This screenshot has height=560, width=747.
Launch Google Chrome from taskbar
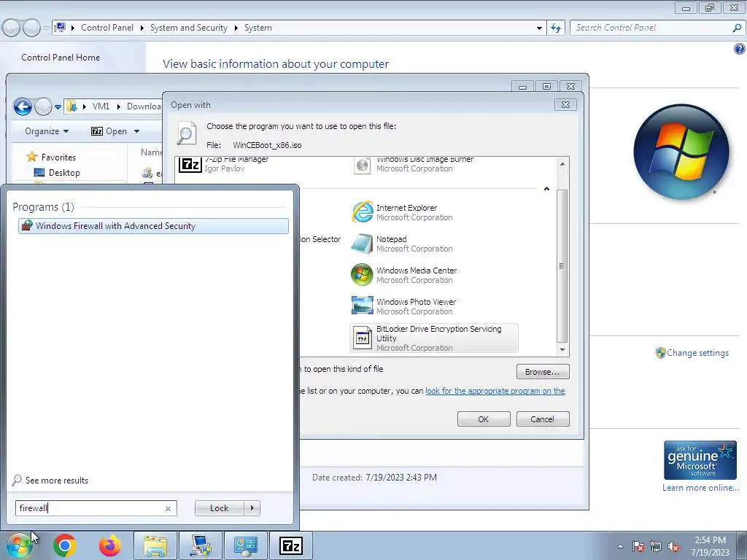click(x=65, y=545)
